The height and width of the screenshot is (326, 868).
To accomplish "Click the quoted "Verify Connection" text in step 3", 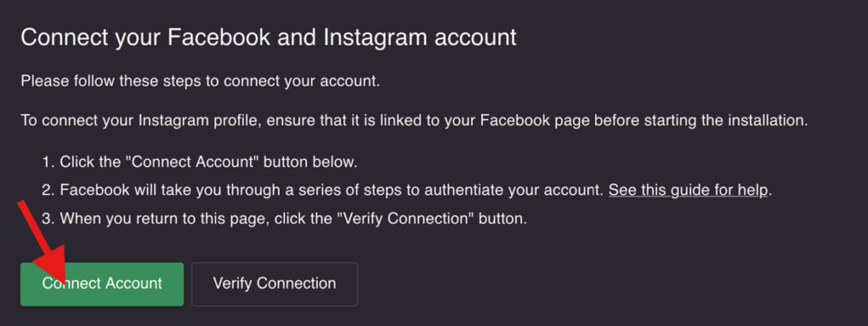I will [406, 218].
